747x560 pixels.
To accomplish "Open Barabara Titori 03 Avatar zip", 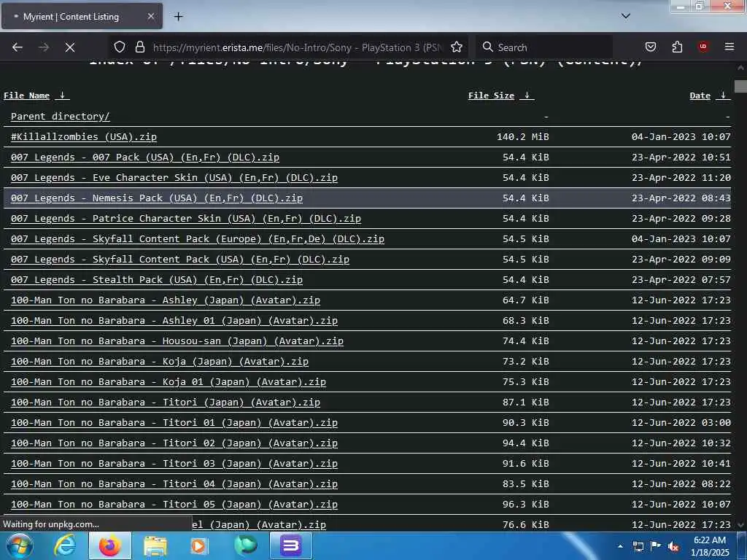I will pyautogui.click(x=174, y=464).
